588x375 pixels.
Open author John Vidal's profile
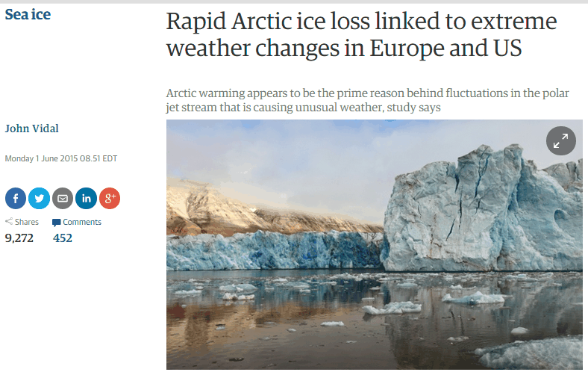coord(32,128)
